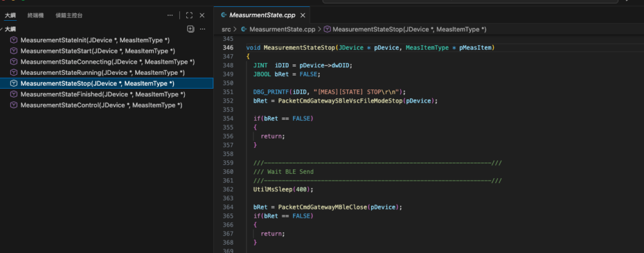Open MeasurmentState.cpp breadcrumb file dropdown
Screen dimensions: 644x253
[x=282, y=29]
